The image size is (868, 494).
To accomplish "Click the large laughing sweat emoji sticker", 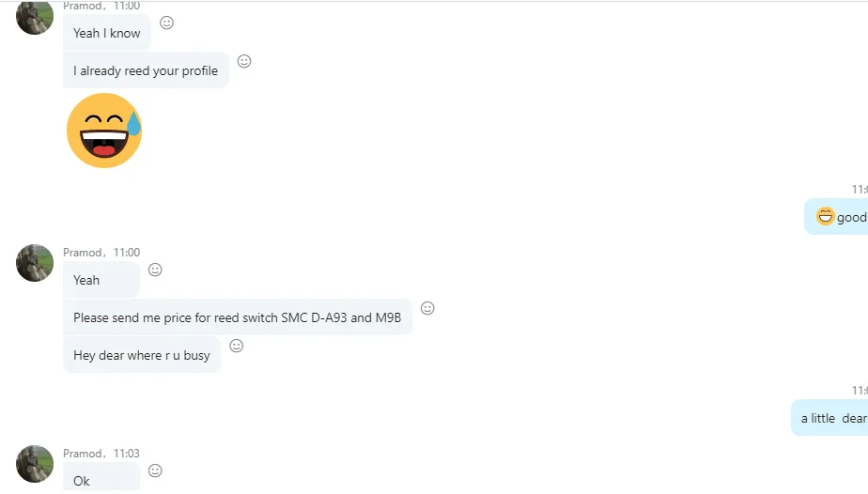I will [x=104, y=131].
